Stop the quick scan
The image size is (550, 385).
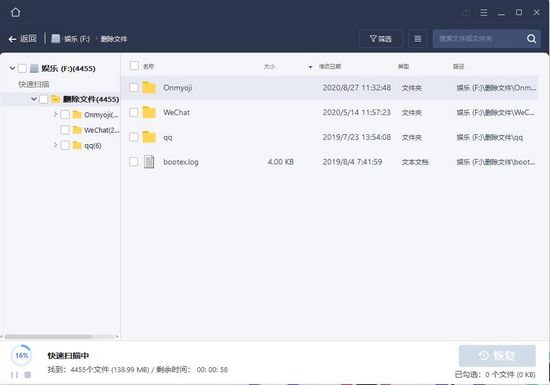click(28, 375)
